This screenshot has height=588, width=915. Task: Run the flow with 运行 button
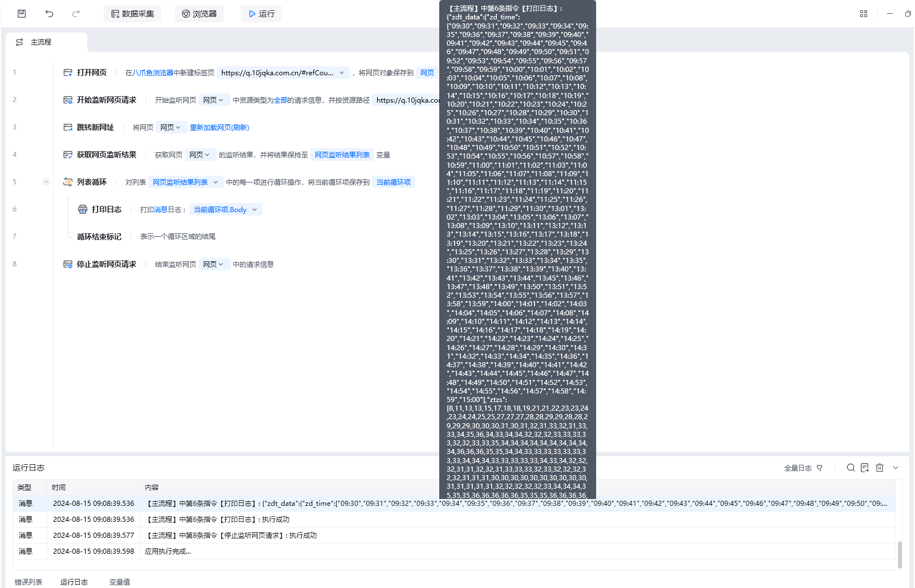pos(261,14)
